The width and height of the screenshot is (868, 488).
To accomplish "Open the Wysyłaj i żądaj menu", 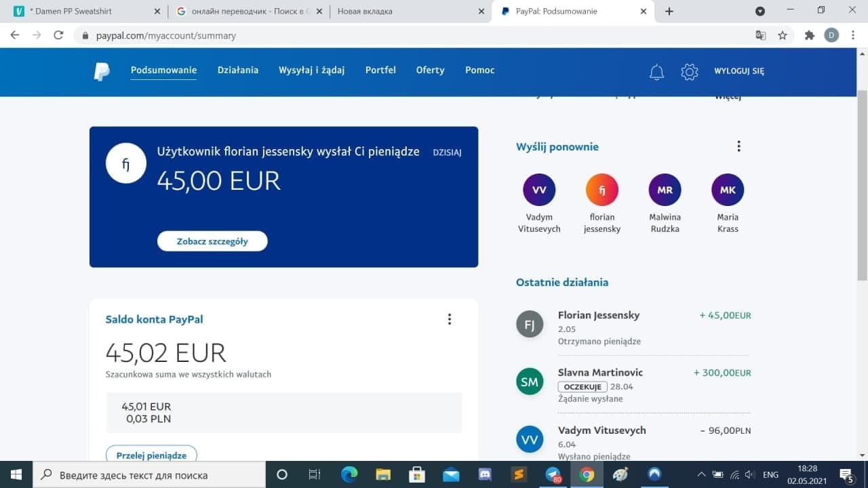I will (x=312, y=70).
